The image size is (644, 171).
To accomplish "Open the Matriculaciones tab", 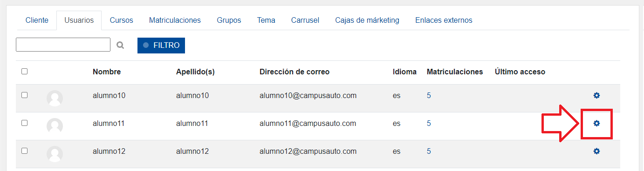I will (175, 20).
